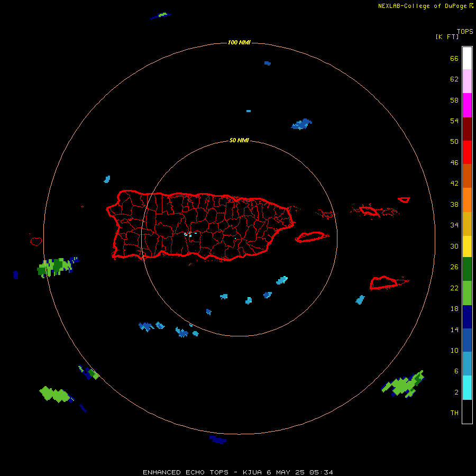
Task: Click legend value 30
Action: [454, 246]
